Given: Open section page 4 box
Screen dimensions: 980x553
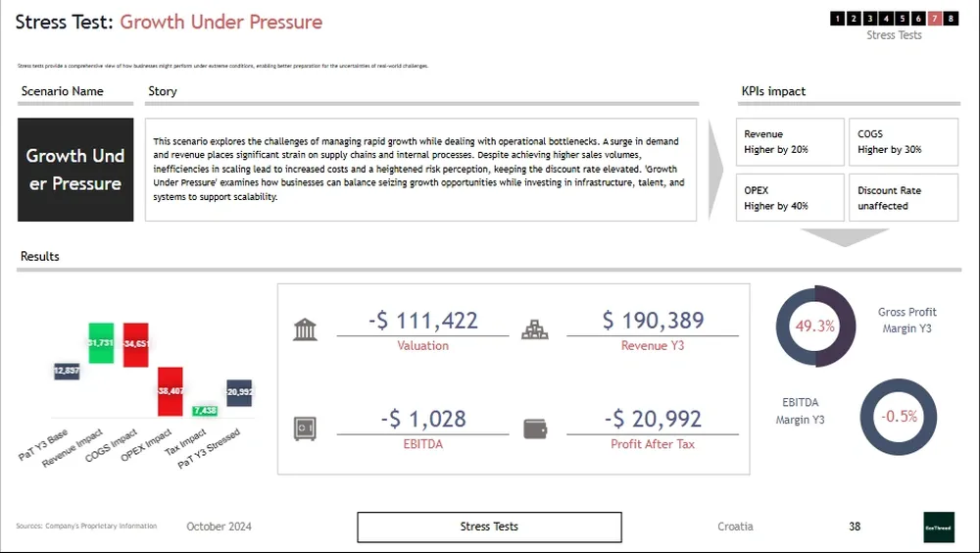Looking at the screenshot, I should tap(886, 19).
